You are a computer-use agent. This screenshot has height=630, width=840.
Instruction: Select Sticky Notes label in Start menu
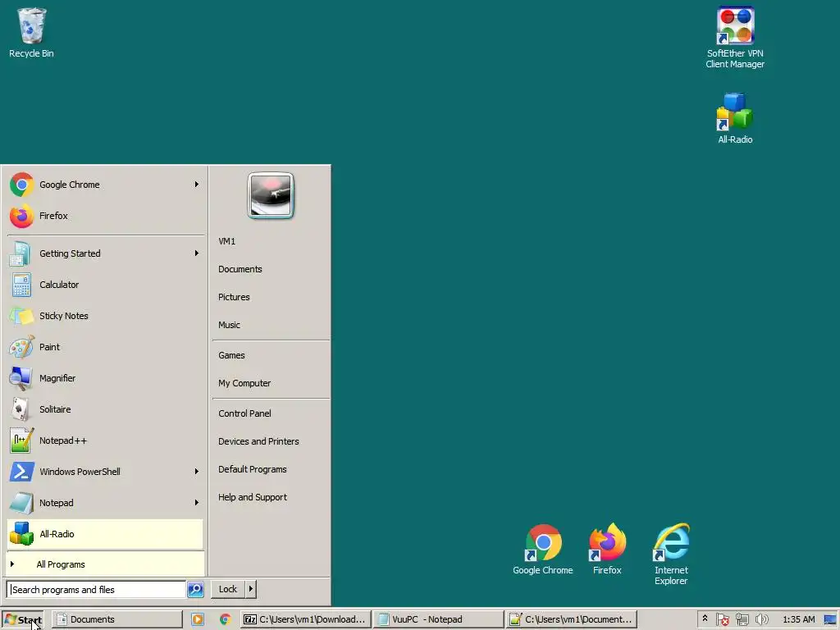[x=64, y=316]
